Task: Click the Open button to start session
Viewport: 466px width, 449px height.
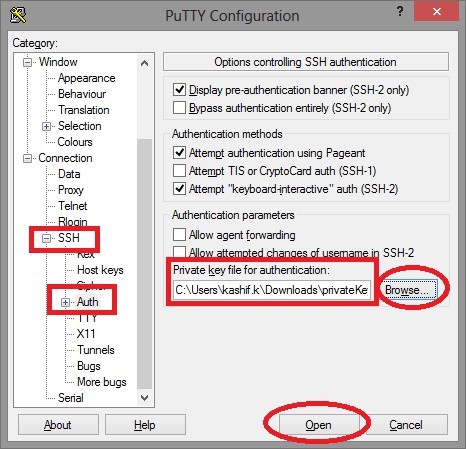Action: [318, 425]
